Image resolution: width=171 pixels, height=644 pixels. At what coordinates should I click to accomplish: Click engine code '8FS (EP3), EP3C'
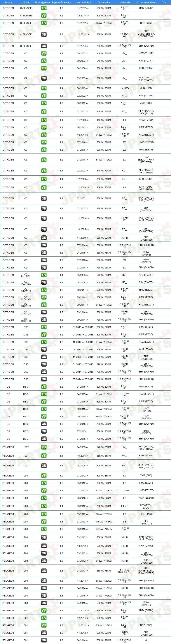146,506
